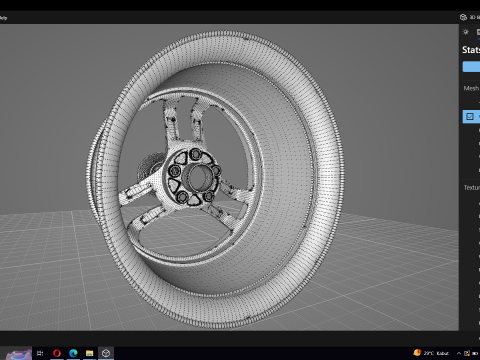Select the "Stats" panel heading
The width and height of the screenshot is (480, 360).
click(x=471, y=50)
